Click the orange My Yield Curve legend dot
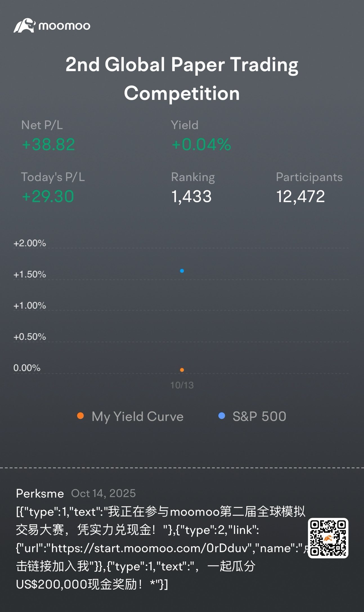The width and height of the screenshot is (364, 612). 80,416
